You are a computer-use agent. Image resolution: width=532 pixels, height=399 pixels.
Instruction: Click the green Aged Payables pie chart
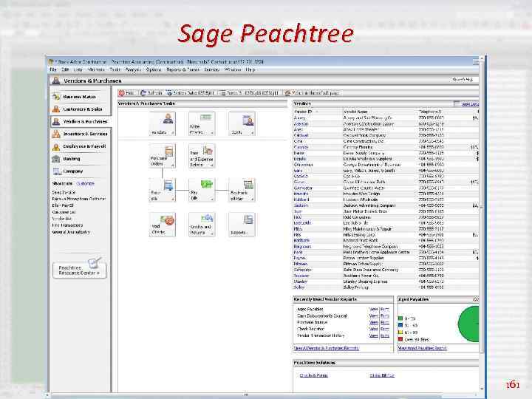click(x=469, y=324)
